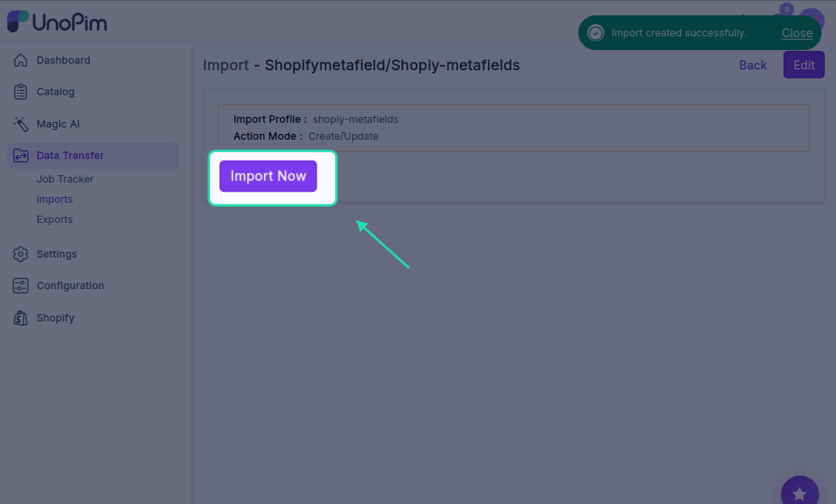
Task: Open the Job Tracker submenu
Action: pos(65,179)
